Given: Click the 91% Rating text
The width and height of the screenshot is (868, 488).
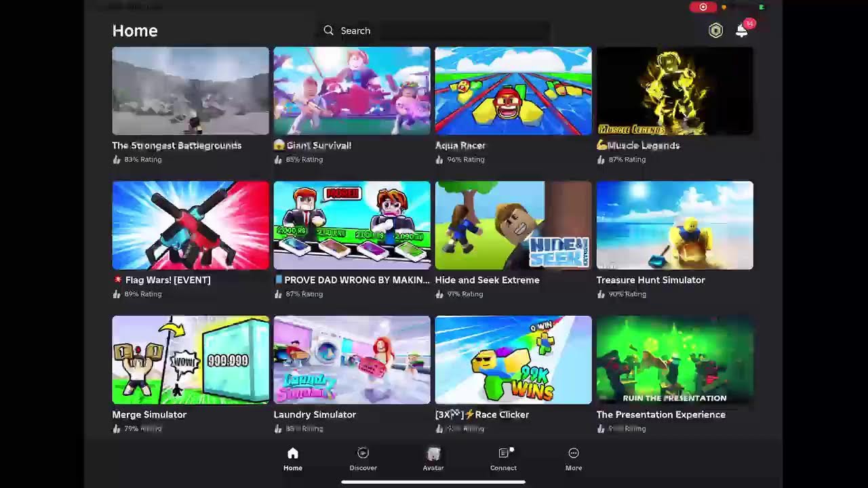Looking at the screenshot, I should tap(465, 294).
